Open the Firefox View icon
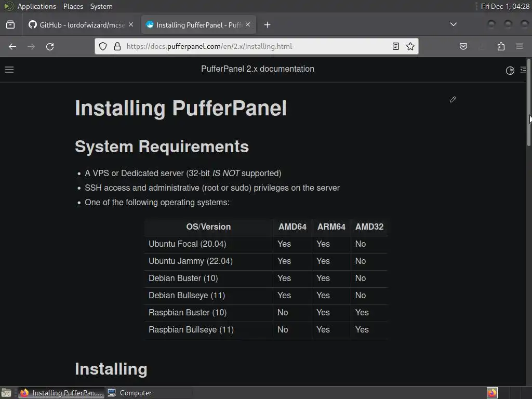This screenshot has width=532, height=399. 10,25
